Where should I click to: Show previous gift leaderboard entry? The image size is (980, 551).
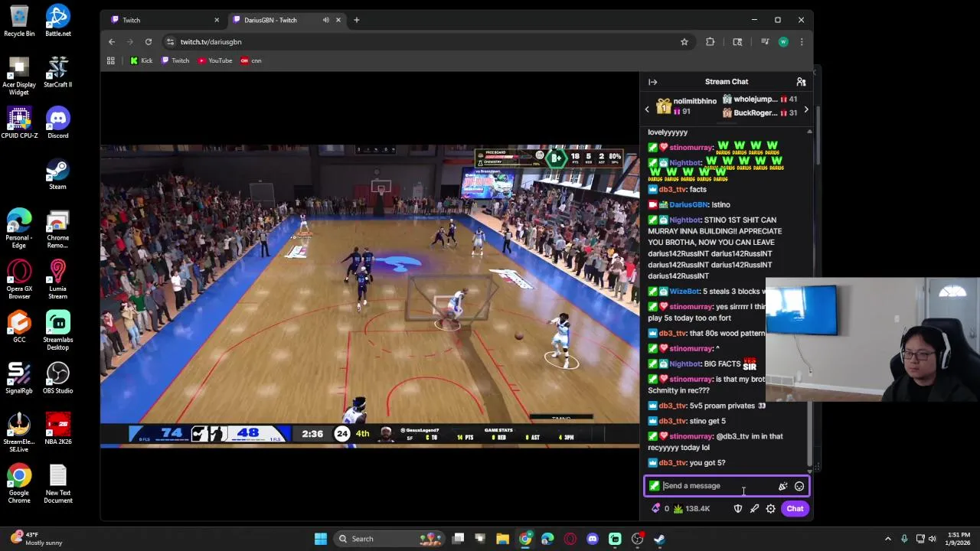[x=647, y=110]
